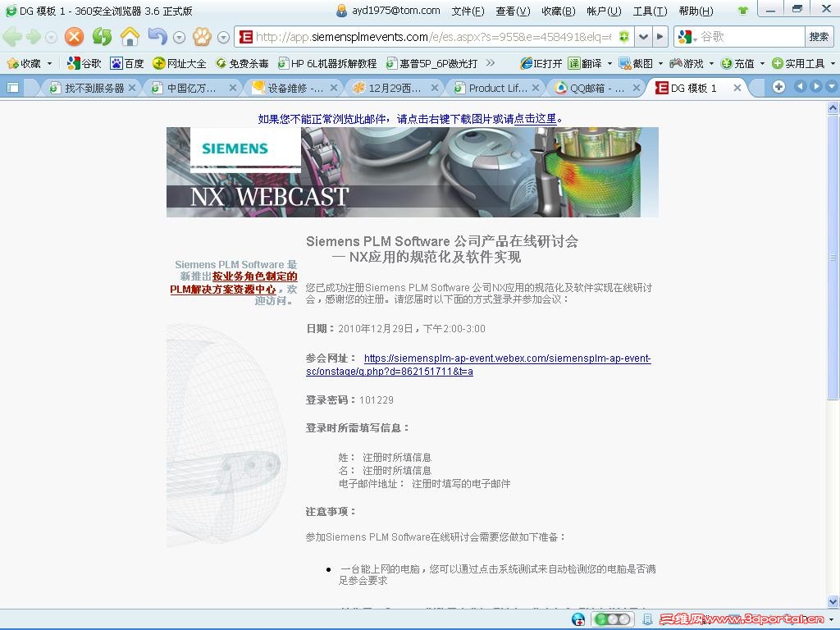Switch to the Product Lif... tab
840x630 pixels.
(497, 88)
